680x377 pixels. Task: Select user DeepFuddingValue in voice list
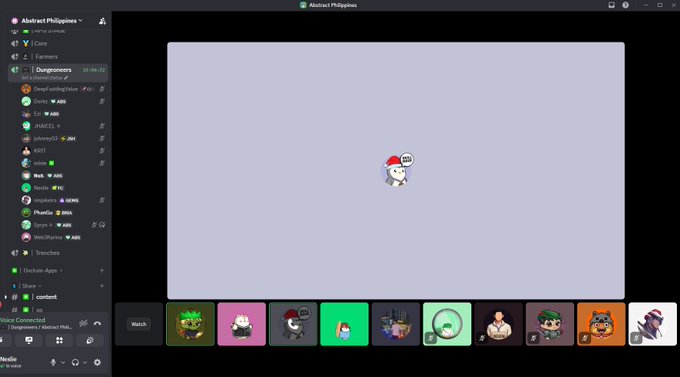tap(63, 89)
